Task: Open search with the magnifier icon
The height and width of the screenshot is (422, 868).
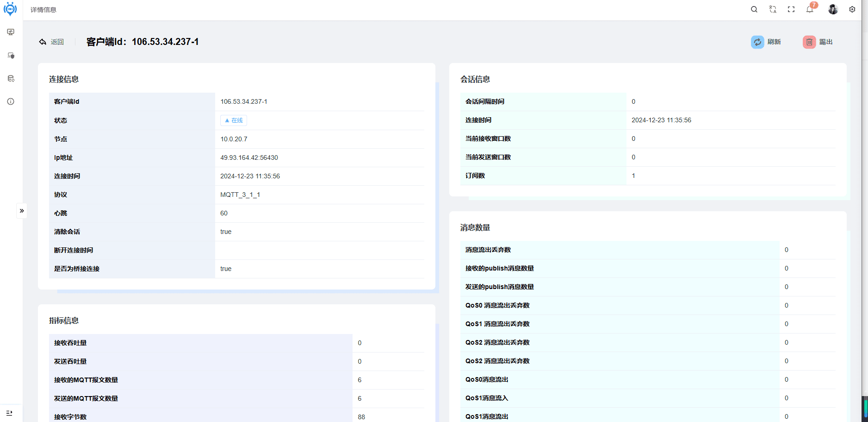Action: click(754, 9)
